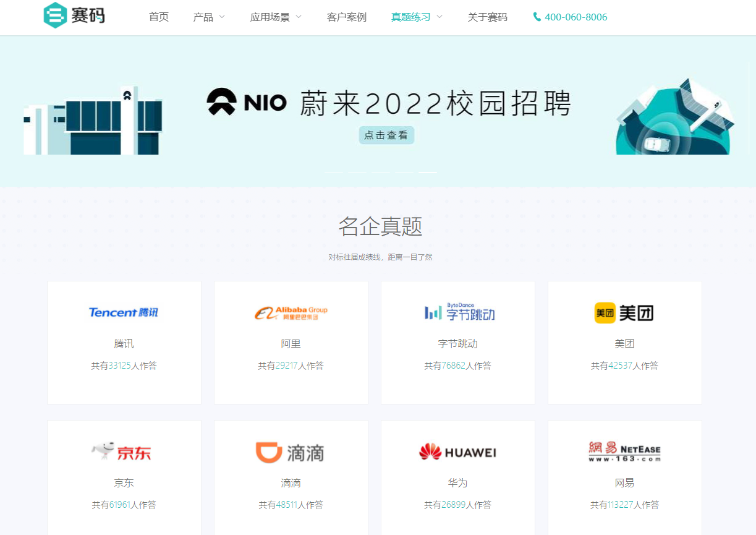The image size is (756, 535).
Task: Click 共有61961人作答 under 京东
Action: (x=124, y=505)
